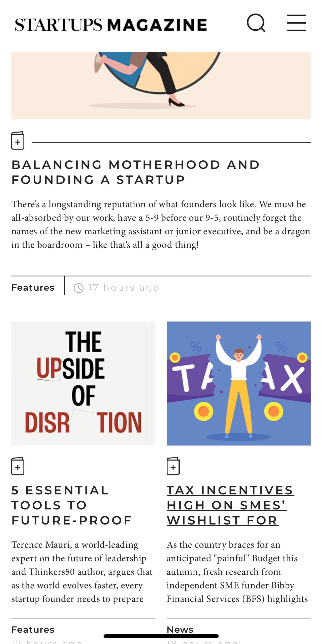Image resolution: width=322 pixels, height=644 pixels.
Task: Go to Startups Magazine logo home
Action: (x=111, y=25)
